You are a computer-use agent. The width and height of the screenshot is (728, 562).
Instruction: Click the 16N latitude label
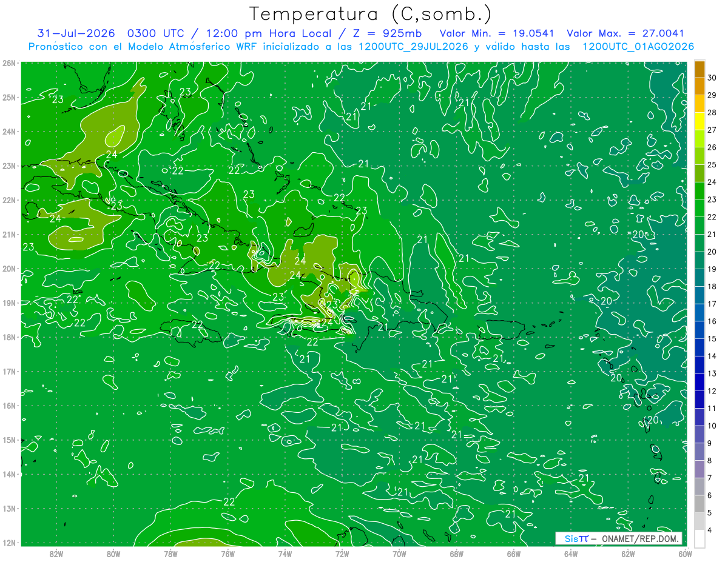pyautogui.click(x=10, y=406)
